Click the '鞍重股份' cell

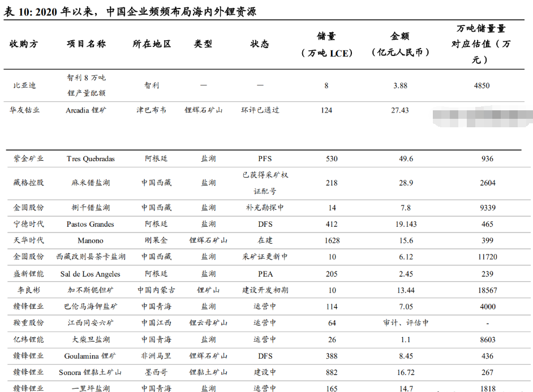(28, 322)
